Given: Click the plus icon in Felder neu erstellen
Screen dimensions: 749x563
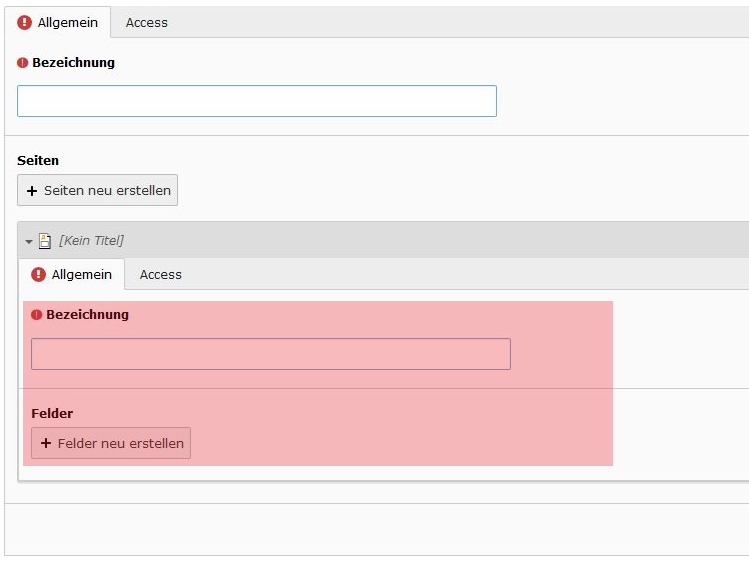Looking at the screenshot, I should coord(46,443).
